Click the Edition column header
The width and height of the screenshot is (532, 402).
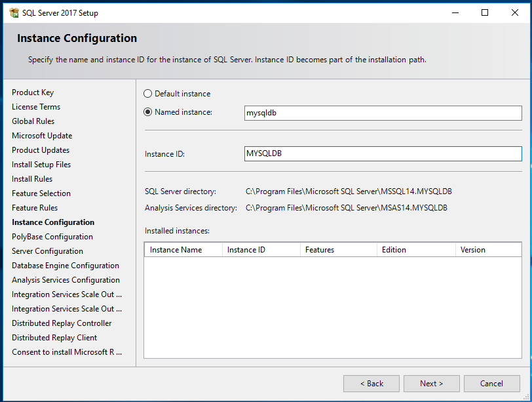click(394, 250)
